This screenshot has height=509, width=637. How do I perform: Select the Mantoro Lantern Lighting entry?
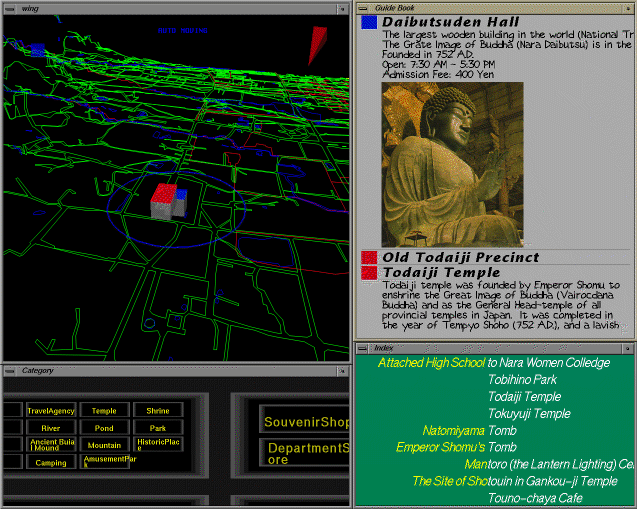[x=549, y=464]
